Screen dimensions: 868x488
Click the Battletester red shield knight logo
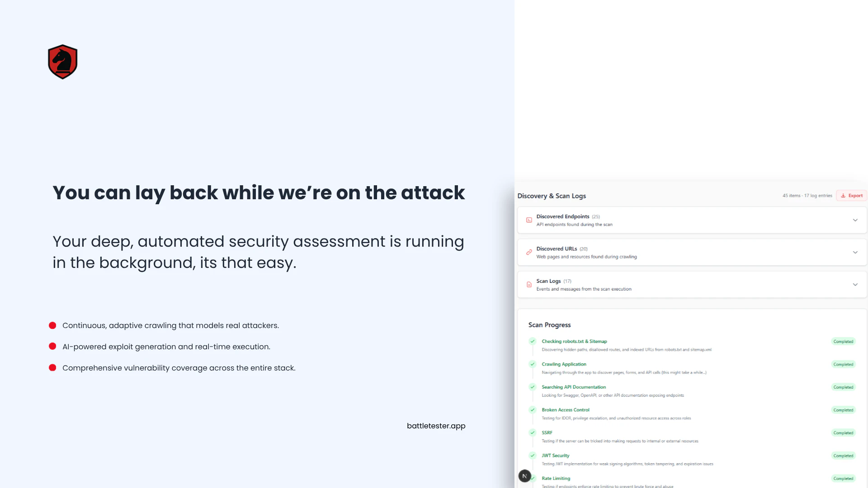coord(63,62)
